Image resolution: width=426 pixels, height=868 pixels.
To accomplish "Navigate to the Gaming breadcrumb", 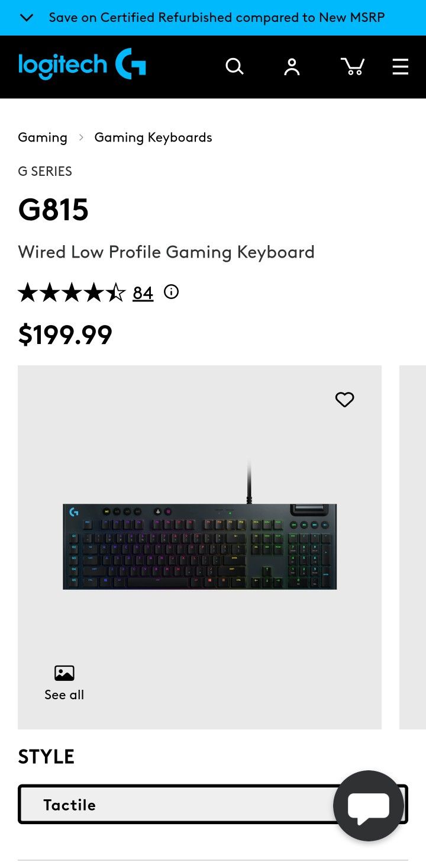I will pyautogui.click(x=43, y=137).
